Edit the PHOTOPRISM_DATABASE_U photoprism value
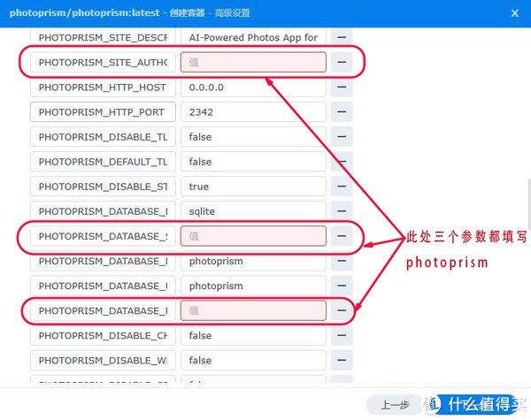 click(x=253, y=286)
